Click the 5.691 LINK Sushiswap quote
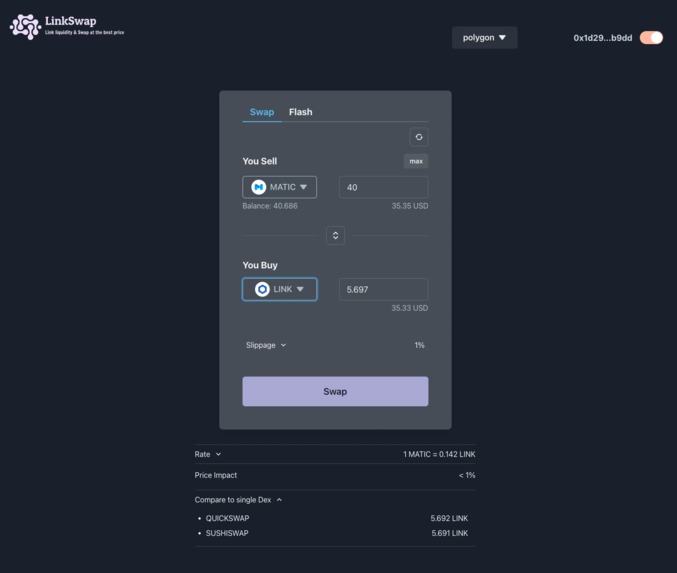Viewport: 677px width, 573px height. [449, 533]
